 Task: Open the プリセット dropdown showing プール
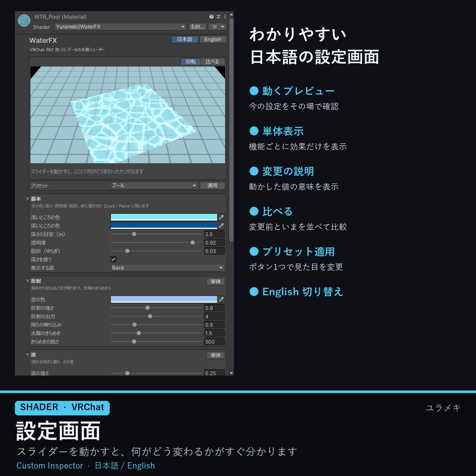pos(154,185)
